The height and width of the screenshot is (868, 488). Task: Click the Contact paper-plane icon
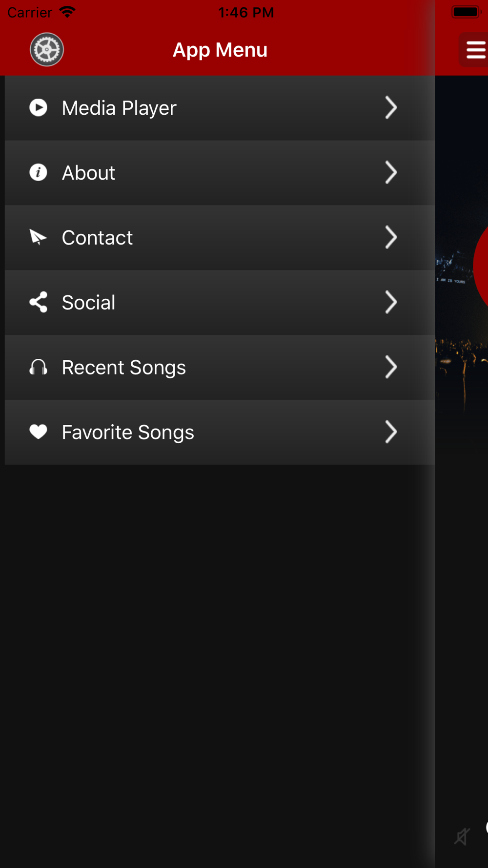tap(38, 237)
